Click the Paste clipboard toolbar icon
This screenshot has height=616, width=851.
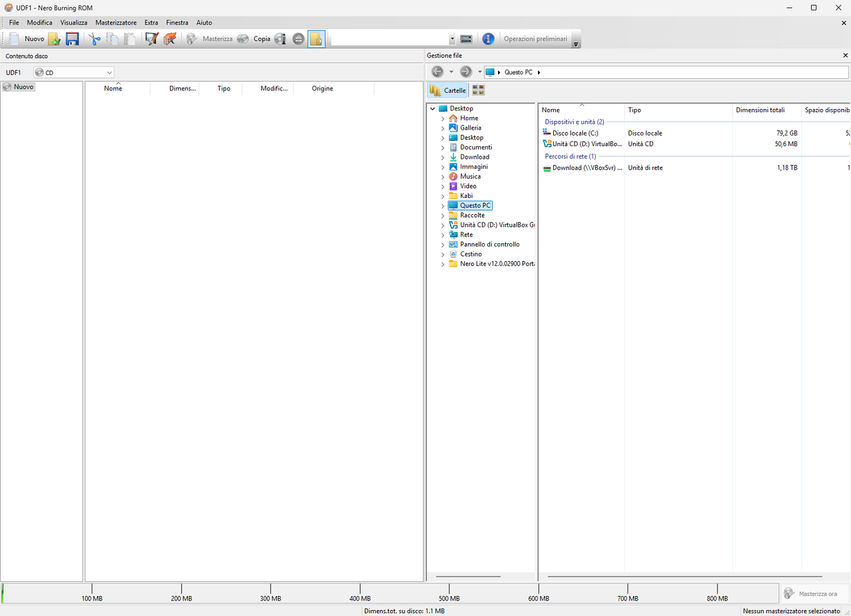(130, 39)
